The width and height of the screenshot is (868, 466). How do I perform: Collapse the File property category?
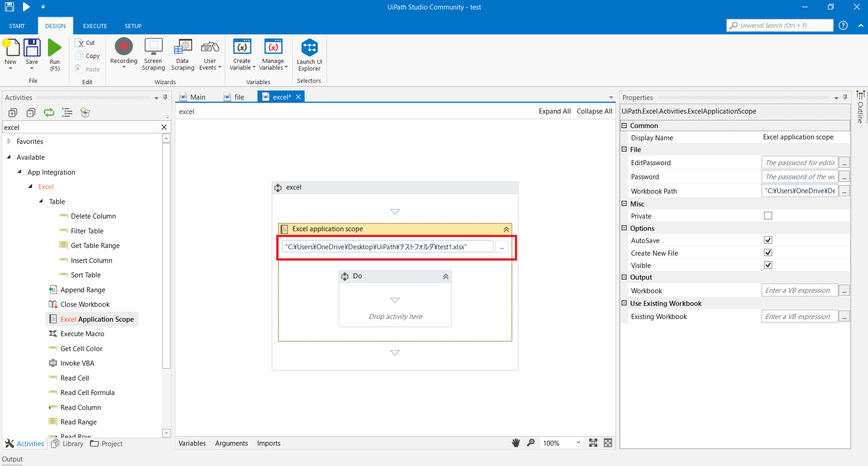pos(624,149)
